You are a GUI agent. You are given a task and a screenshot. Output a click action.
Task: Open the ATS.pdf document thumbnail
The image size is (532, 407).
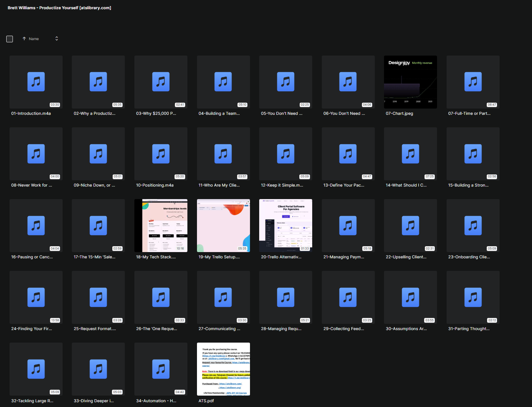(x=223, y=369)
